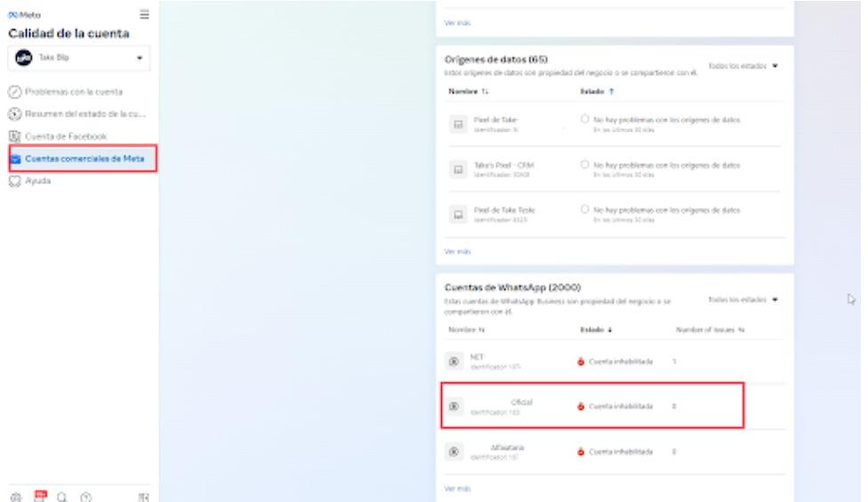Screen dimensions: 868x502
Task: Click the search magnifier in sidebar footer
Action: tap(62, 497)
